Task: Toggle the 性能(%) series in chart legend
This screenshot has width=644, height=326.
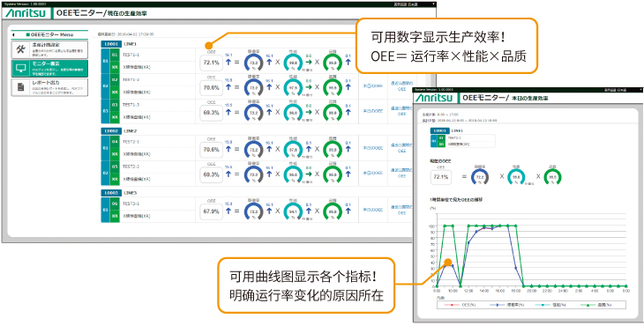Action: coord(550,305)
